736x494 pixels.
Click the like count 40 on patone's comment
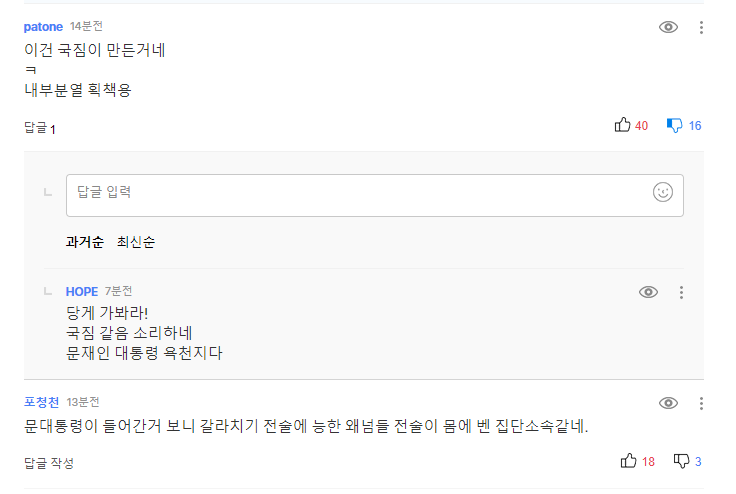click(642, 126)
